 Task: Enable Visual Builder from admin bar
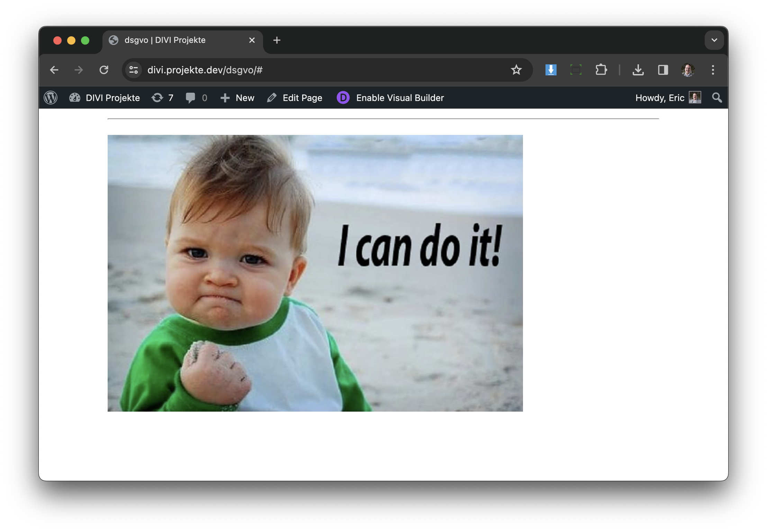(390, 98)
